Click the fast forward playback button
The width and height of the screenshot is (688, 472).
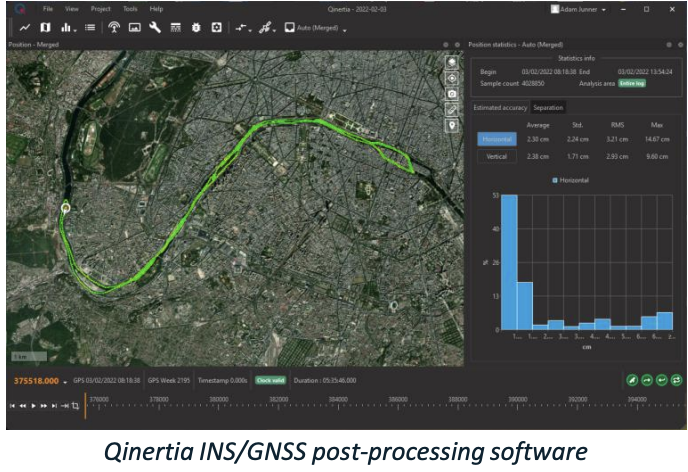pyautogui.click(x=44, y=406)
